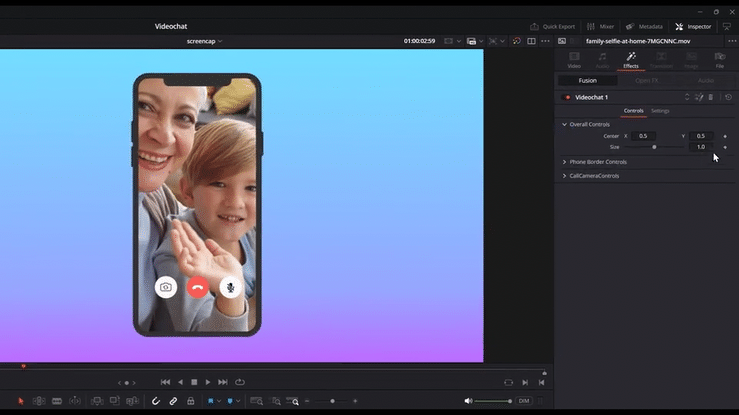Image resolution: width=739 pixels, height=415 pixels.
Task: Open the Settings tab of Videochat 1
Action: point(660,111)
